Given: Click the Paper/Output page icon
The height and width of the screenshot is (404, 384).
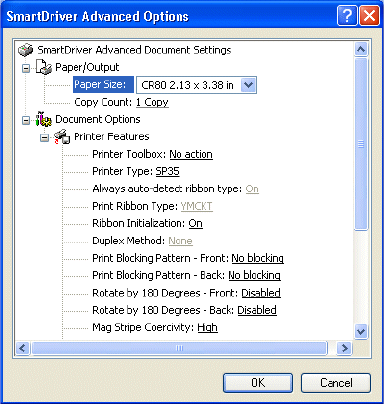Looking at the screenshot, I should 44,67.
